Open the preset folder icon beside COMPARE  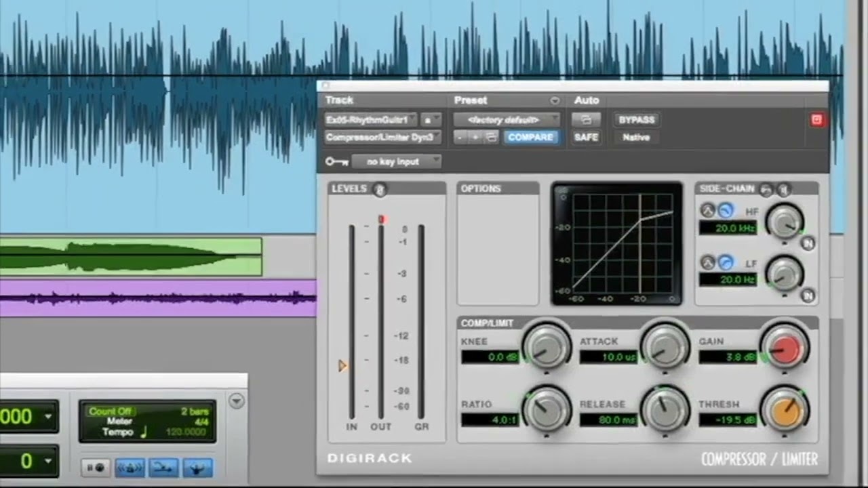tap(492, 138)
